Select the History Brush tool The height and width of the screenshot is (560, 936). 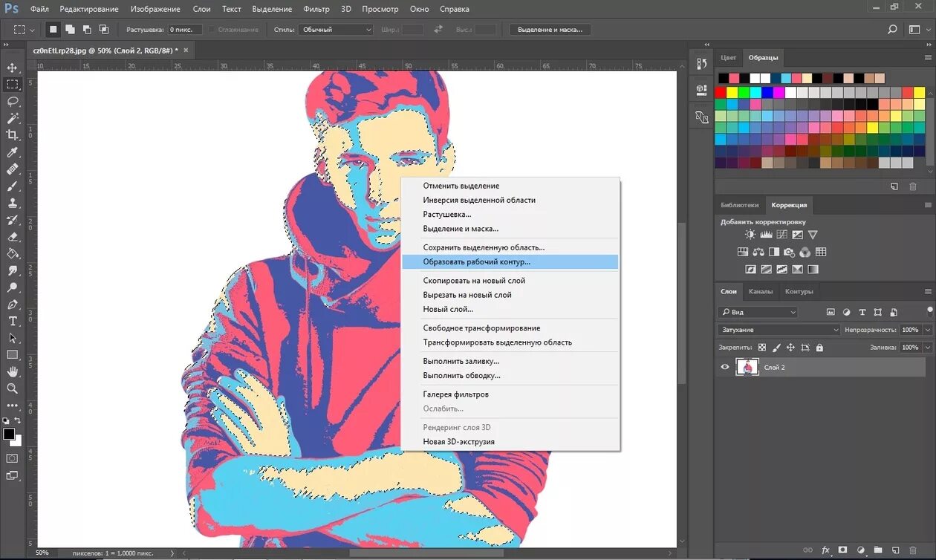point(12,220)
